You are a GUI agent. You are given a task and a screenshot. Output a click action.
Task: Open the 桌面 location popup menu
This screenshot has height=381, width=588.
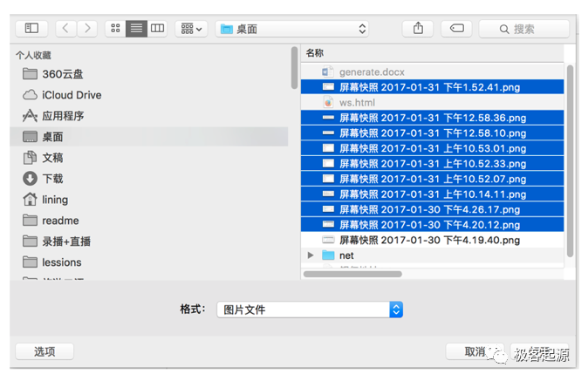[x=292, y=29]
